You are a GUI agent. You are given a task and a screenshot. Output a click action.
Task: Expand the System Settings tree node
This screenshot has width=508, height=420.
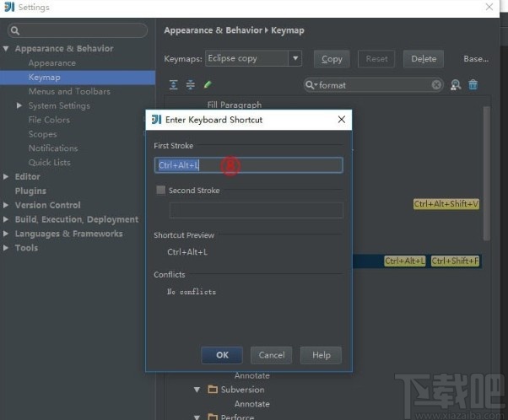coord(19,105)
